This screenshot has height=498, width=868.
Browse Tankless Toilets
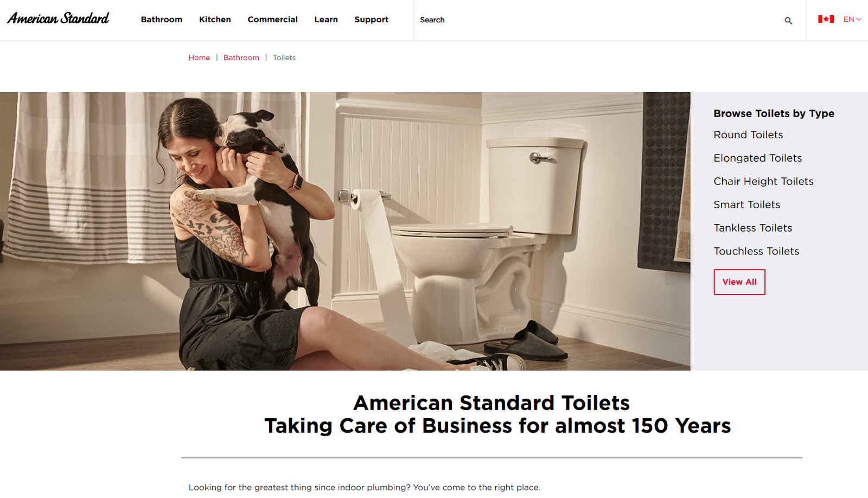point(752,228)
